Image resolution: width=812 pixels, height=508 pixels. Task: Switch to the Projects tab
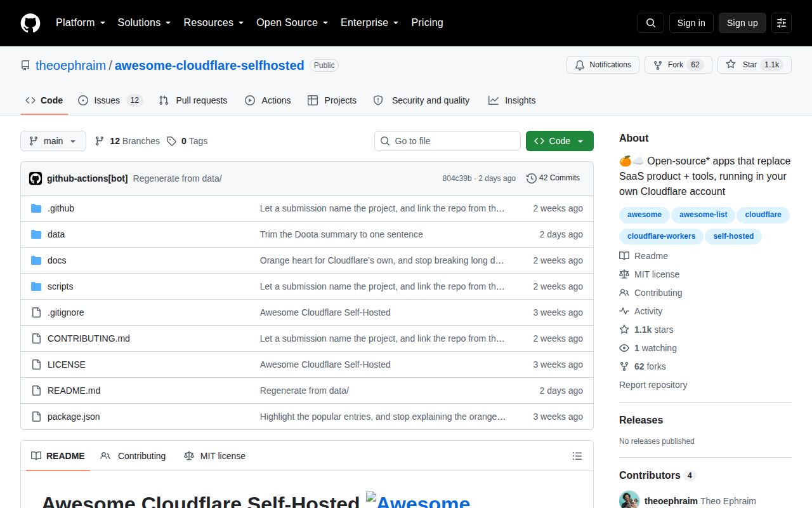[x=332, y=100]
